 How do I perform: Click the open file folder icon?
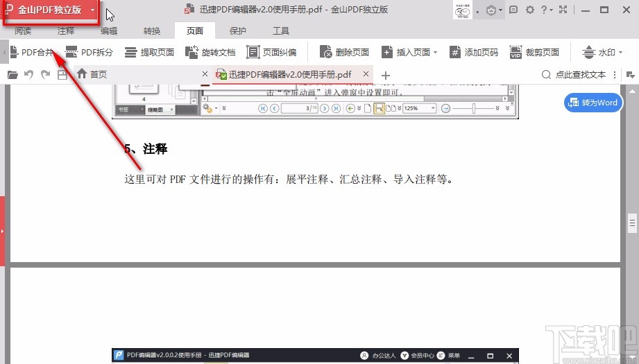[12, 74]
